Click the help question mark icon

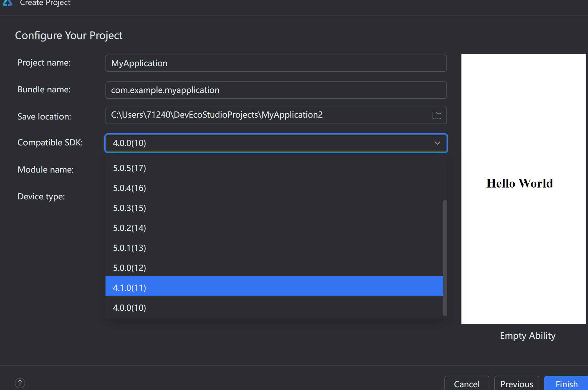click(x=20, y=383)
